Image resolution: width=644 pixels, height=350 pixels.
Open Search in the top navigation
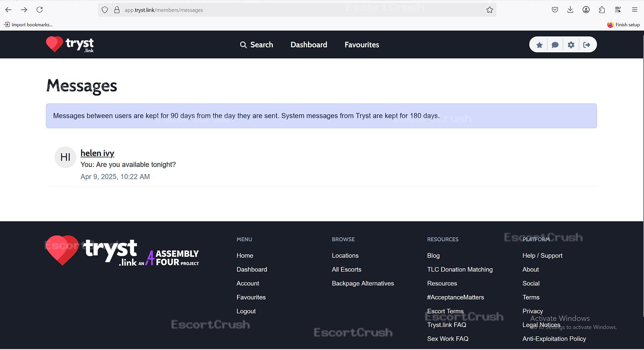point(256,45)
